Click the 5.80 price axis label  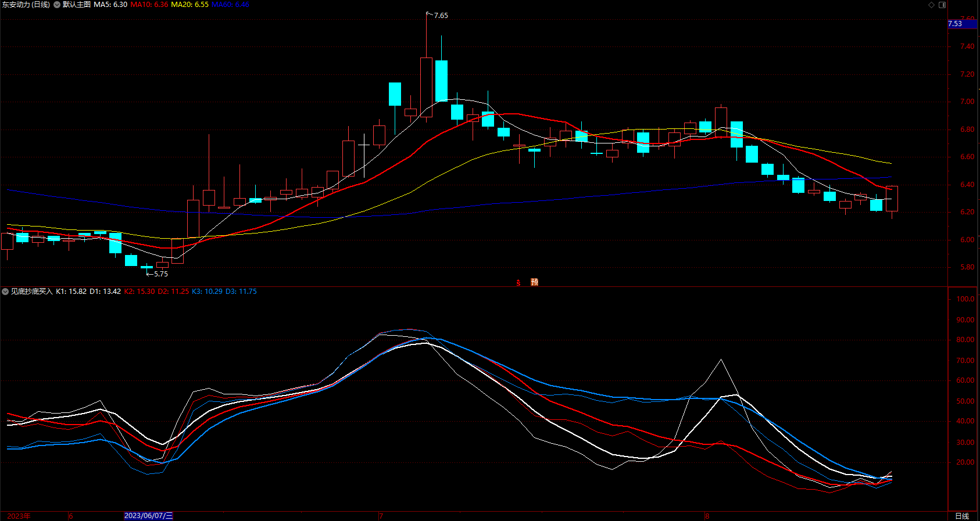click(967, 267)
